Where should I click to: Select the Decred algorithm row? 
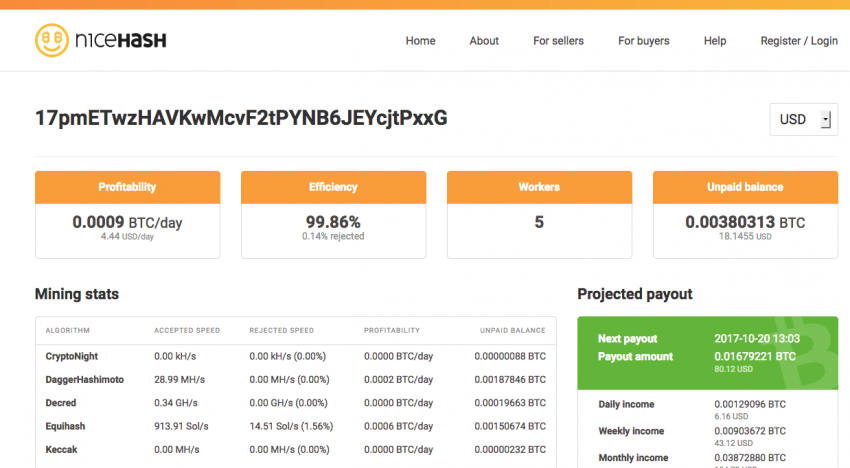click(x=295, y=403)
